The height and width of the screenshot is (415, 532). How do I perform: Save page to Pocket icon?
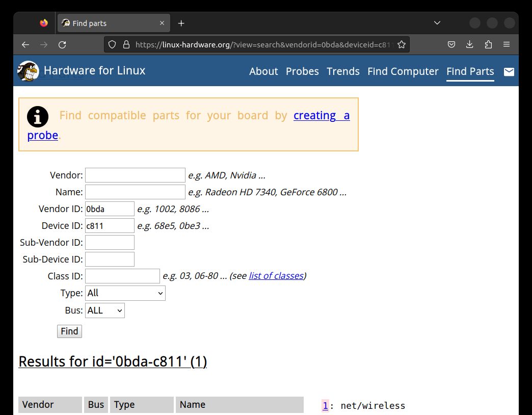(x=451, y=45)
